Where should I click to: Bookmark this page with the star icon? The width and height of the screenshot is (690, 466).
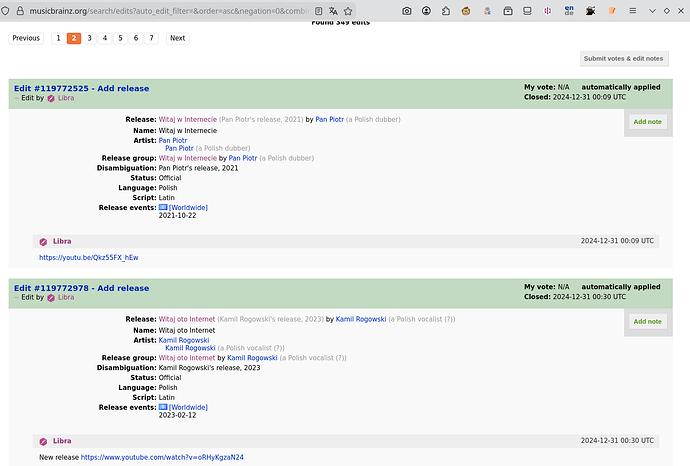pos(348,11)
